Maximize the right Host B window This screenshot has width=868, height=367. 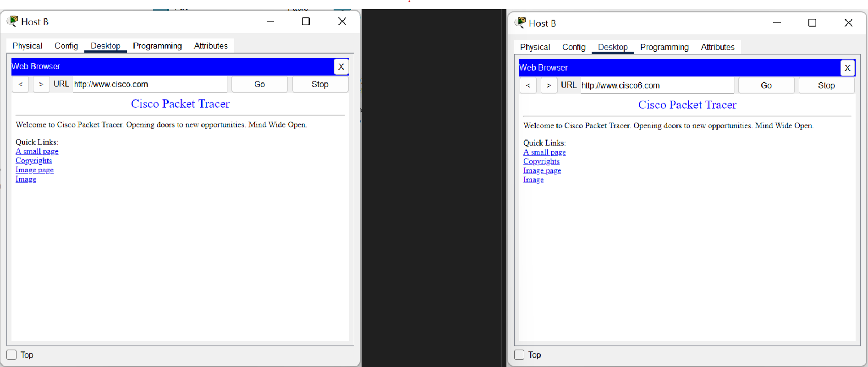812,23
